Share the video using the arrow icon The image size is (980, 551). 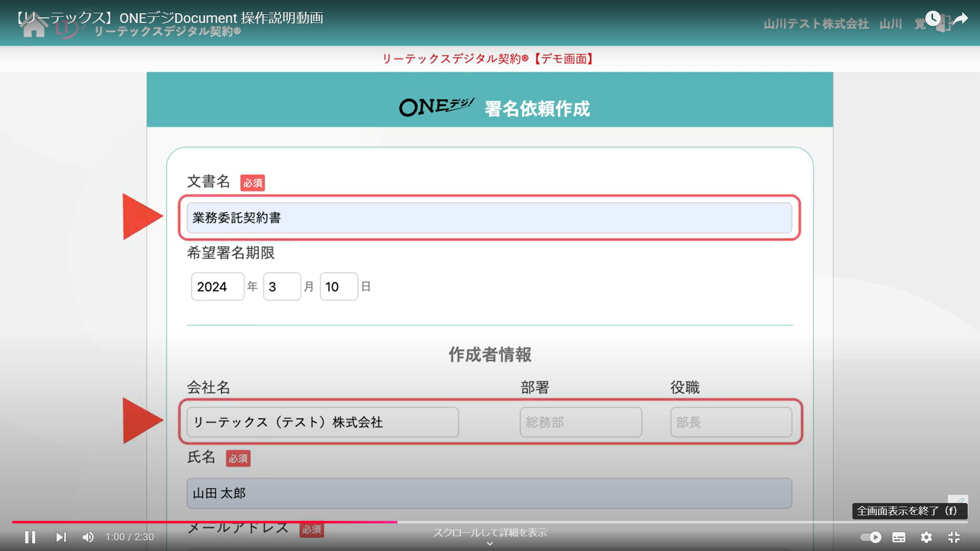coord(962,18)
